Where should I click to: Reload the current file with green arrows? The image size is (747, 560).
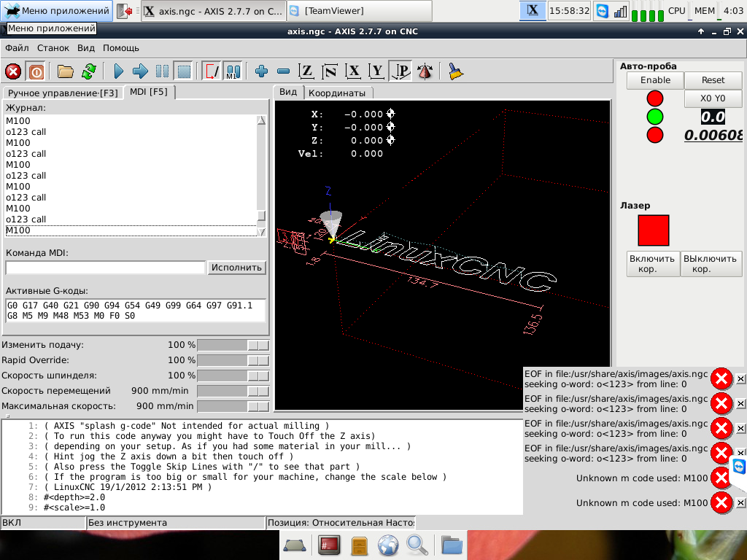[x=88, y=72]
